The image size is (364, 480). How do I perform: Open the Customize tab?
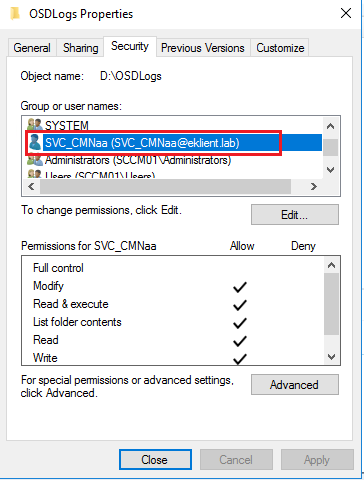[x=280, y=48]
